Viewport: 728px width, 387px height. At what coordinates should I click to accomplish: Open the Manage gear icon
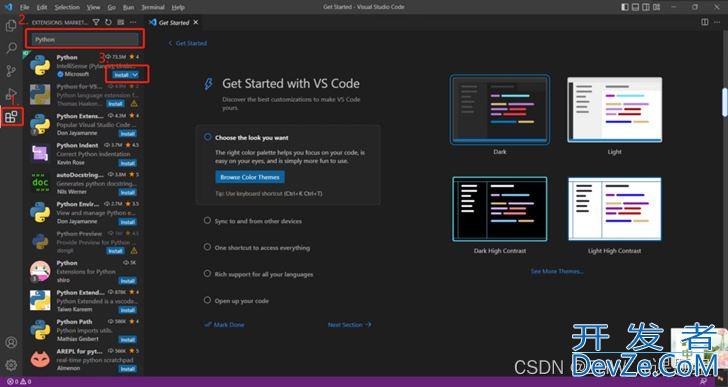click(x=11, y=365)
